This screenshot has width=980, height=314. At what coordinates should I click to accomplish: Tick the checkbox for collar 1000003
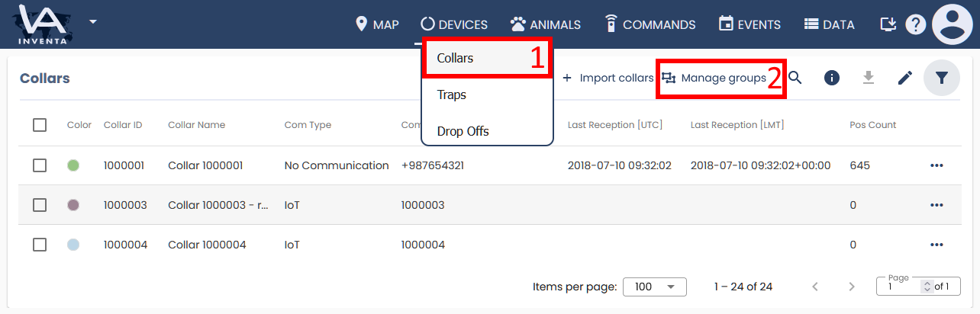(x=40, y=205)
